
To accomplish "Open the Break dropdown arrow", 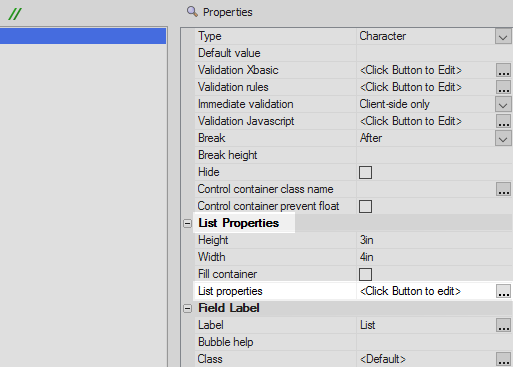I will (503, 138).
